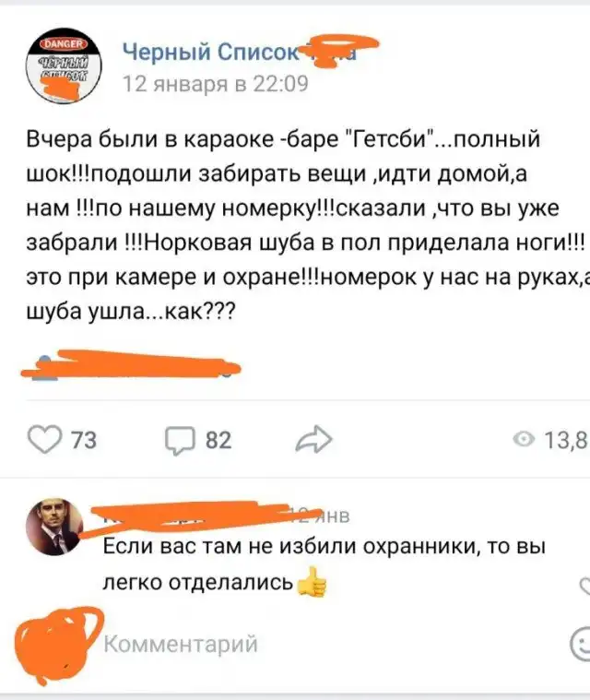Click the comment text about охранники
The width and height of the screenshot is (590, 700).
(324, 564)
